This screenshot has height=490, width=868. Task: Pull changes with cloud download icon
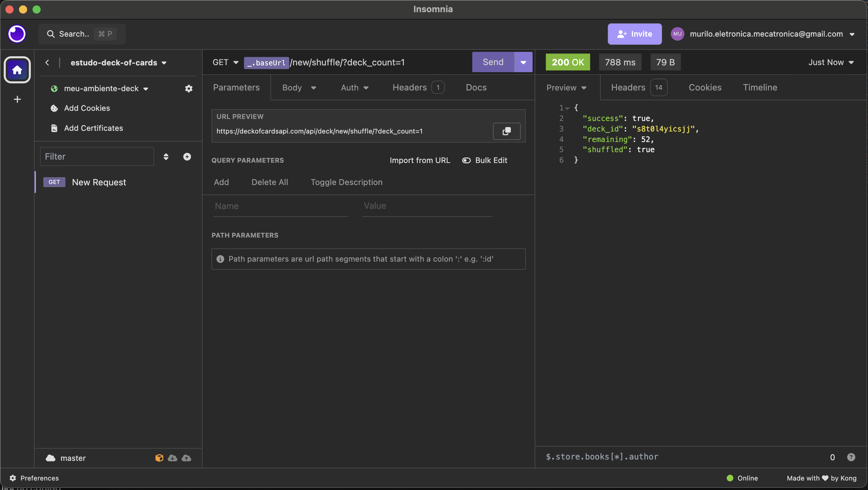pyautogui.click(x=172, y=458)
